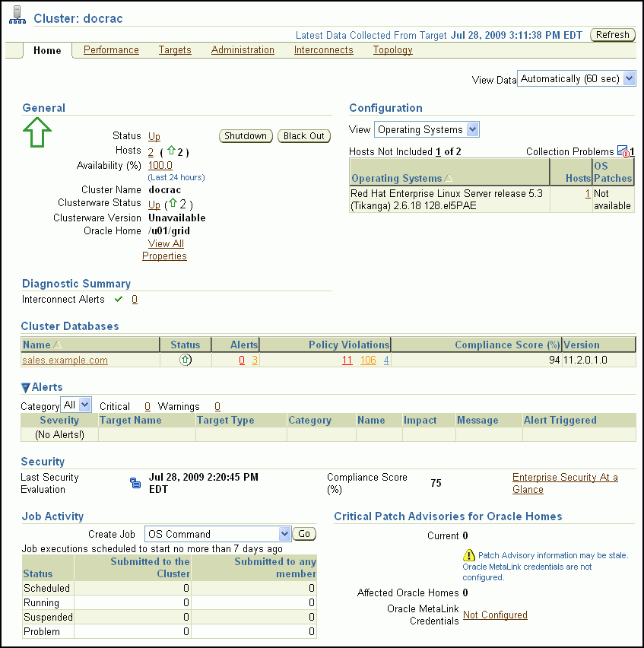Open the Topology tab
Image resolution: width=644 pixels, height=648 pixels.
(x=392, y=50)
